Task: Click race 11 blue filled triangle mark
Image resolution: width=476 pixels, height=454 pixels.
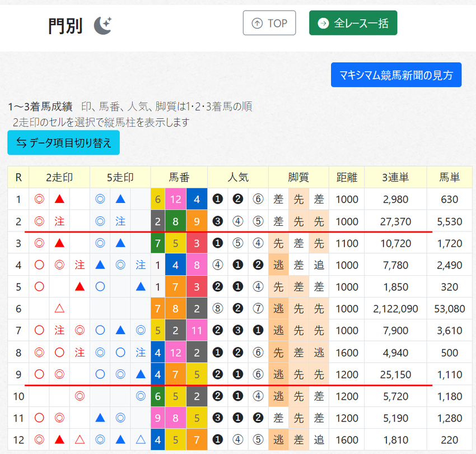Action: coord(100,418)
